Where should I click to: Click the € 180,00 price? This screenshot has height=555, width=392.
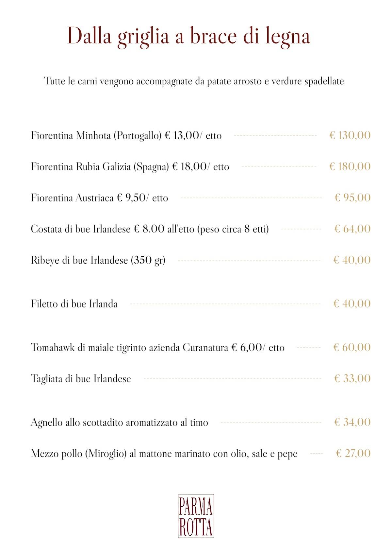(x=350, y=166)
